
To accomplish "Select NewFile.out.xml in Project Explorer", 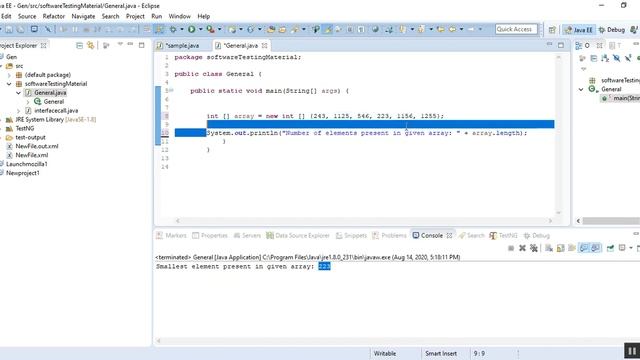I will (x=37, y=146).
